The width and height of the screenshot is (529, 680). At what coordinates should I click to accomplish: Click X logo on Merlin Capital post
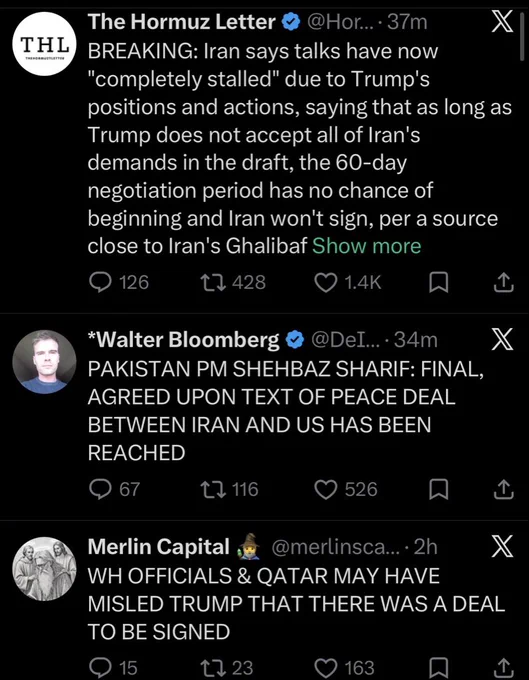pyautogui.click(x=503, y=546)
